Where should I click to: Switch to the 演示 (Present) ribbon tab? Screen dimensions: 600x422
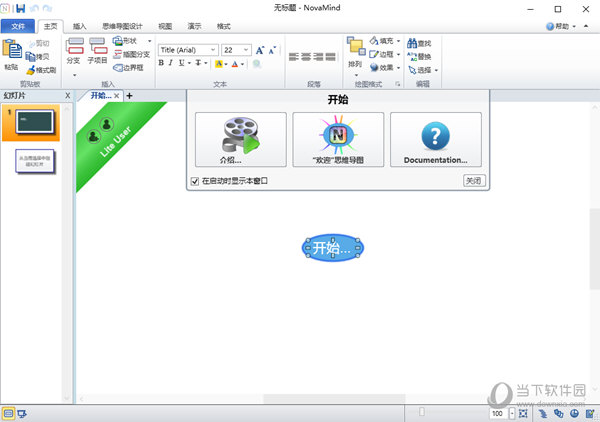[194, 26]
